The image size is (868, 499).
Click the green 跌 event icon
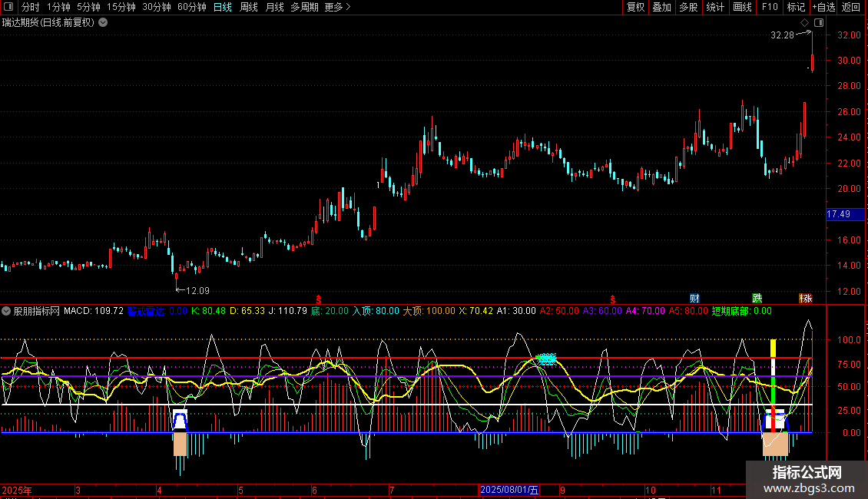click(x=757, y=298)
